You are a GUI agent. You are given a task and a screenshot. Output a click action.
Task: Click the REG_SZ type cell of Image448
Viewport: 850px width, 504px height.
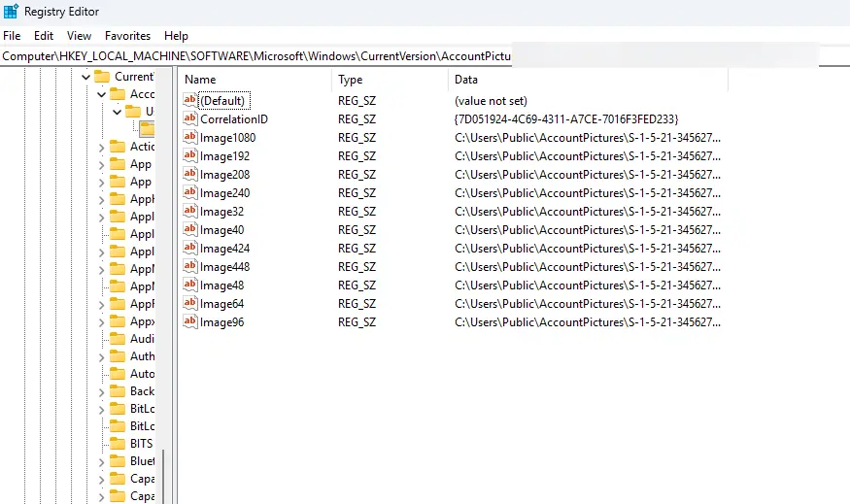(x=357, y=267)
